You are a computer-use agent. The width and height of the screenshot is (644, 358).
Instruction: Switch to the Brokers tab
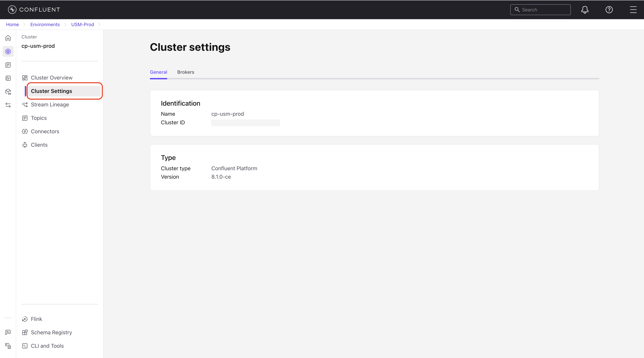(x=185, y=72)
